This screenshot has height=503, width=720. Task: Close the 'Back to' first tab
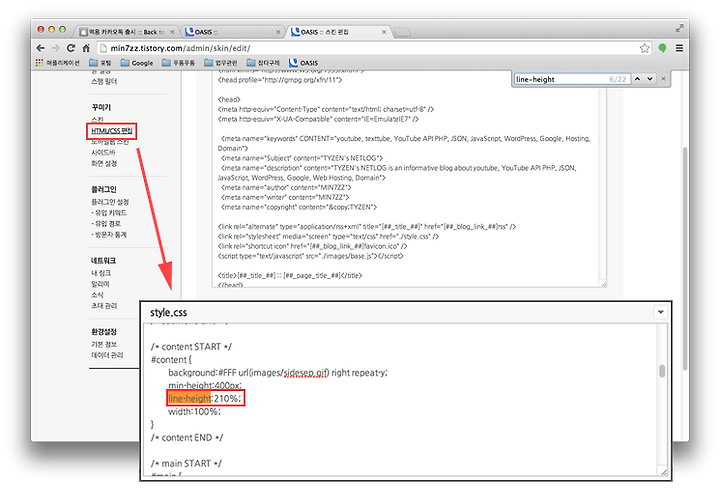[172, 32]
